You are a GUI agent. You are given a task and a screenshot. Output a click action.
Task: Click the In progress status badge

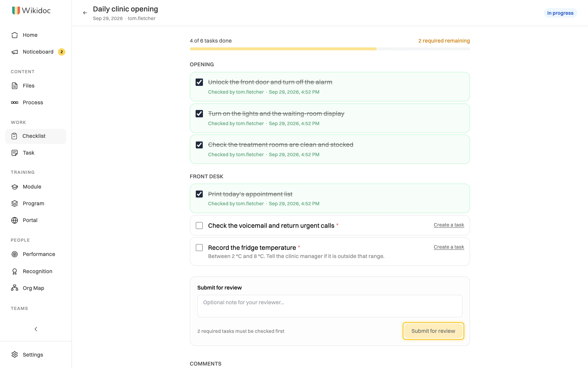click(x=560, y=13)
